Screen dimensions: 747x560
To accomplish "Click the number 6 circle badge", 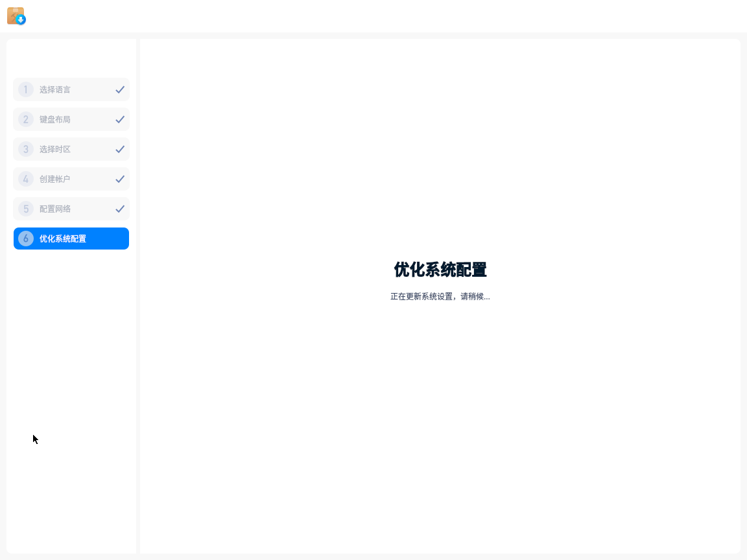I will pos(26,239).
